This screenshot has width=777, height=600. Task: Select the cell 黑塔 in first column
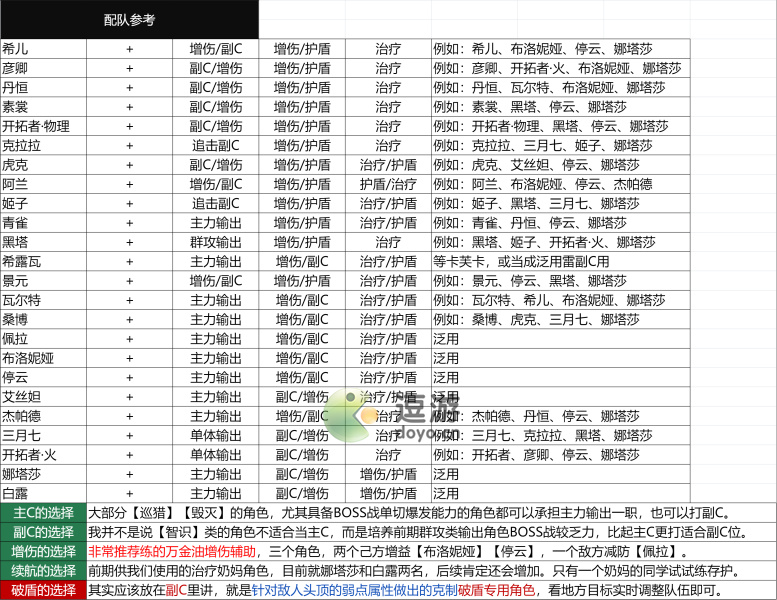click(x=44, y=242)
